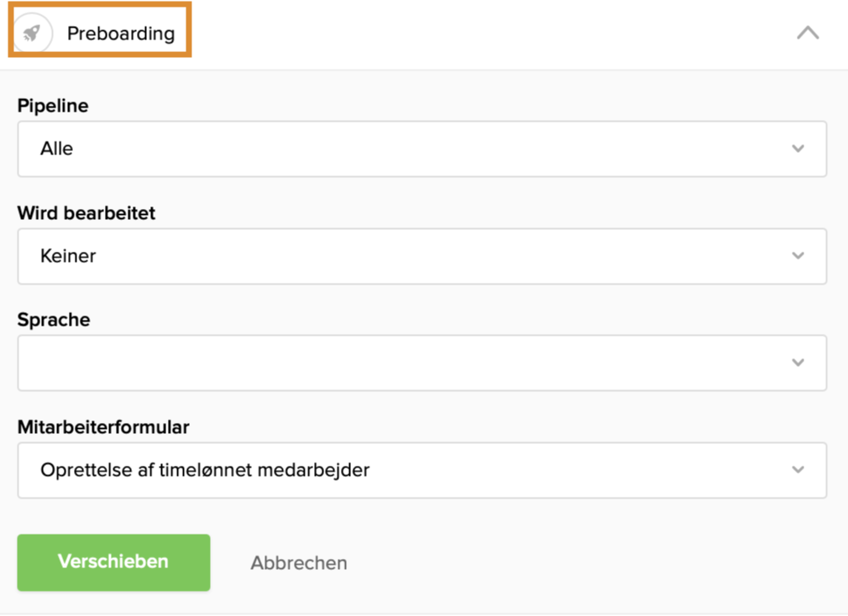This screenshot has width=848, height=616.
Task: Click the Wird bearbeitet dropdown arrow
Action: (798, 256)
